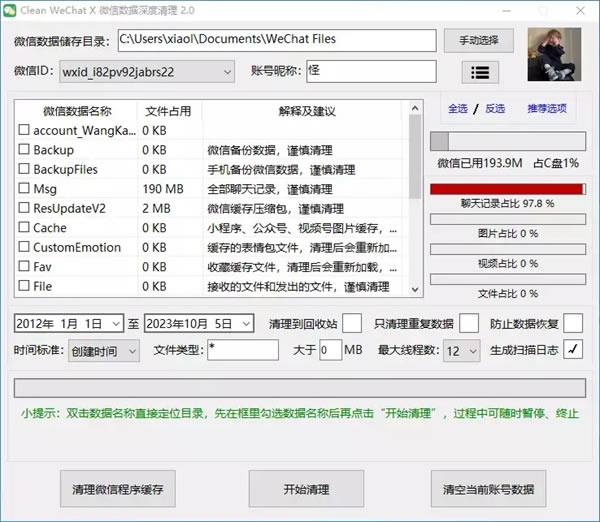
Task: Click the 文件占用 column header
Action: click(x=168, y=111)
